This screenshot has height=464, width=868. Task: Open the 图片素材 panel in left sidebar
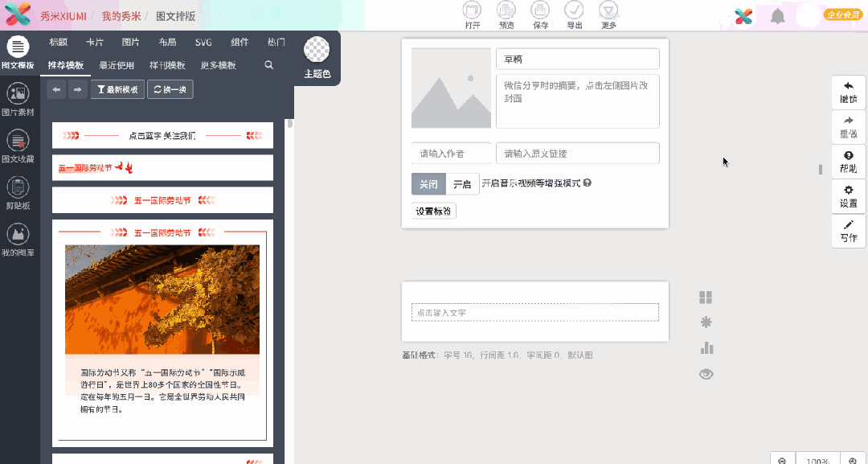click(x=18, y=98)
